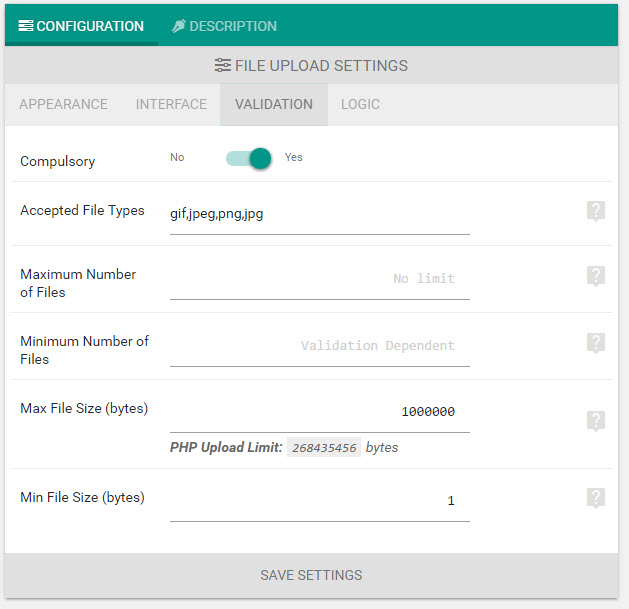Open help for Minimum Number of Files
This screenshot has width=629, height=609.
point(596,343)
